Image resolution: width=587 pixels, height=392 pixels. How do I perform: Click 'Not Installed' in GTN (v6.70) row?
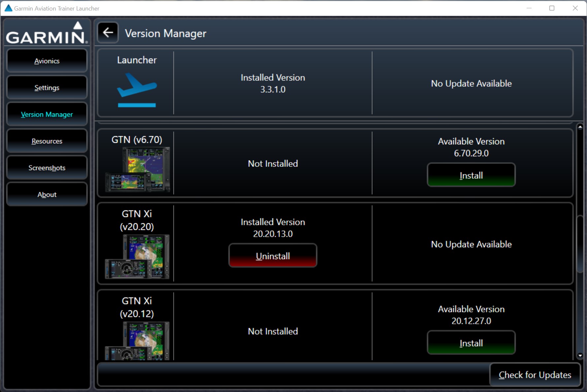point(273,164)
